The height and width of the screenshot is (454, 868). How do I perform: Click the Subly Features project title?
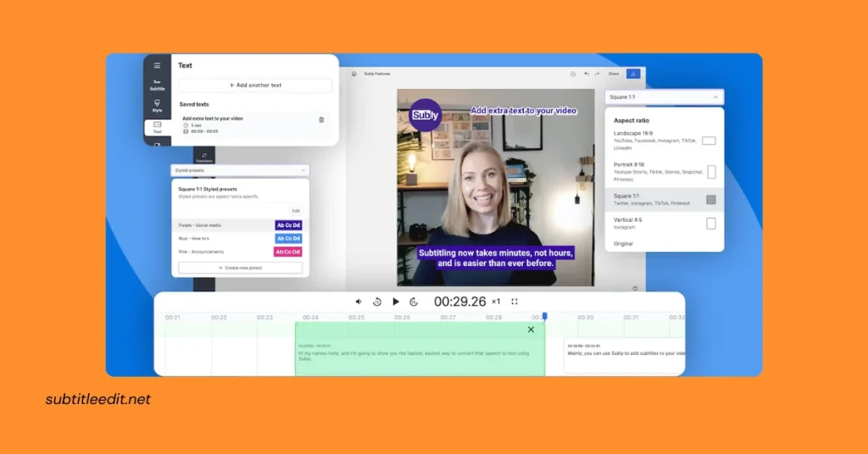tap(377, 74)
